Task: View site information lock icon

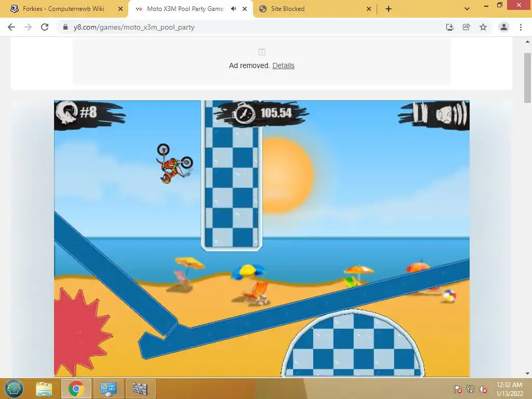Action: tap(65, 27)
